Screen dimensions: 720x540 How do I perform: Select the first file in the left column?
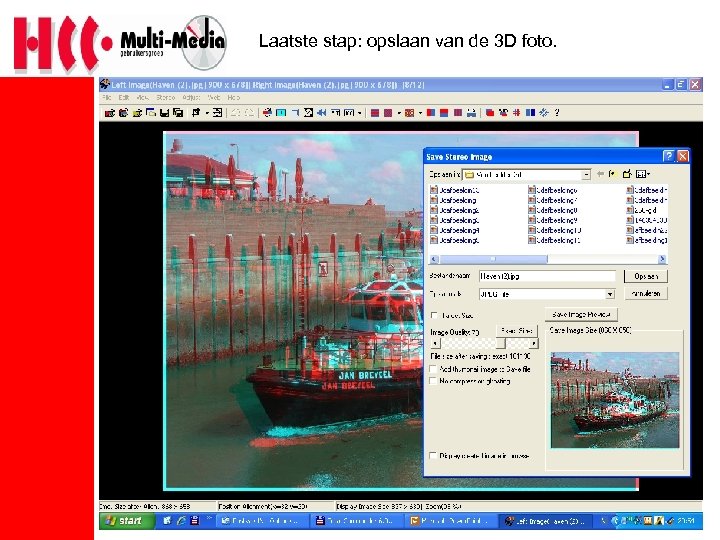(455, 190)
